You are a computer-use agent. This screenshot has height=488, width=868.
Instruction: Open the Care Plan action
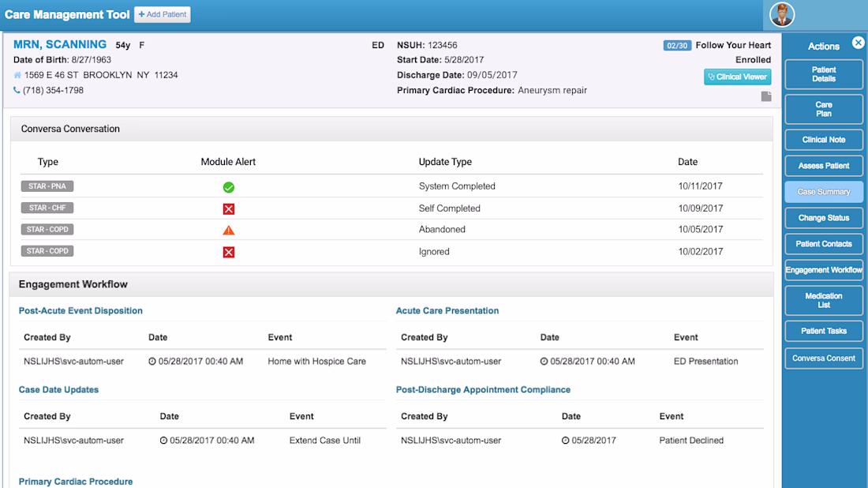point(824,109)
